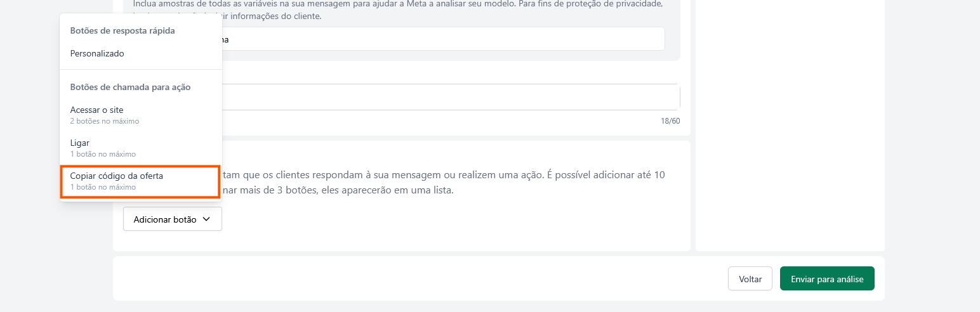This screenshot has height=312, width=980.
Task: Submit with Enviar para análise button
Action: click(x=826, y=279)
